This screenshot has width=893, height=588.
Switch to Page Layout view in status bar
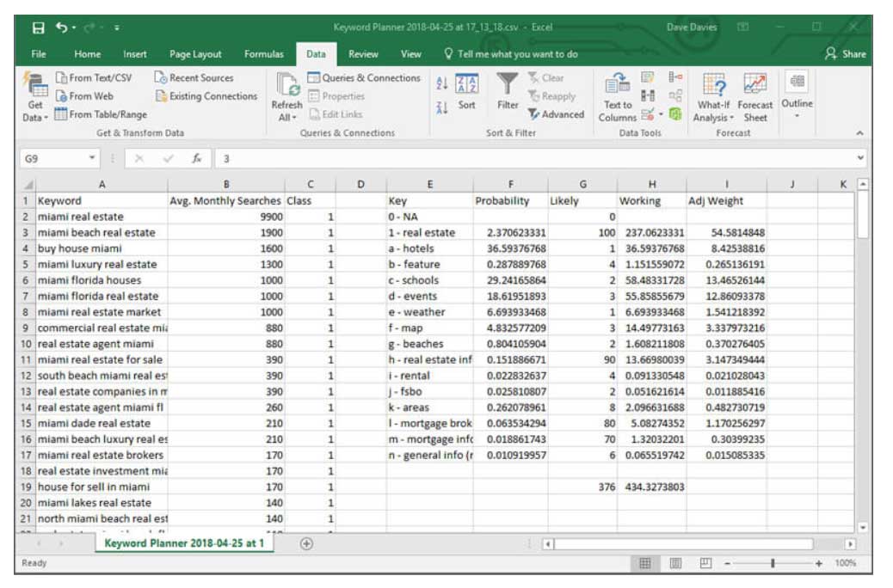(675, 564)
